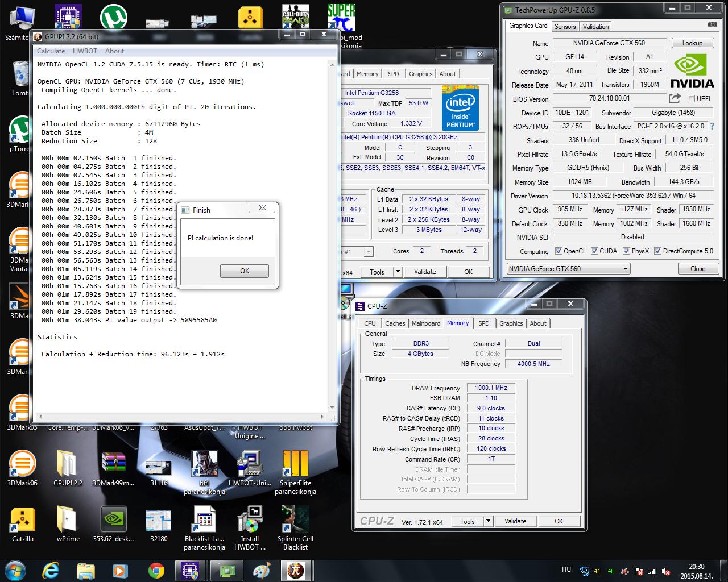Open the Splinter Cell Blacklist desktop icon

(x=295, y=529)
